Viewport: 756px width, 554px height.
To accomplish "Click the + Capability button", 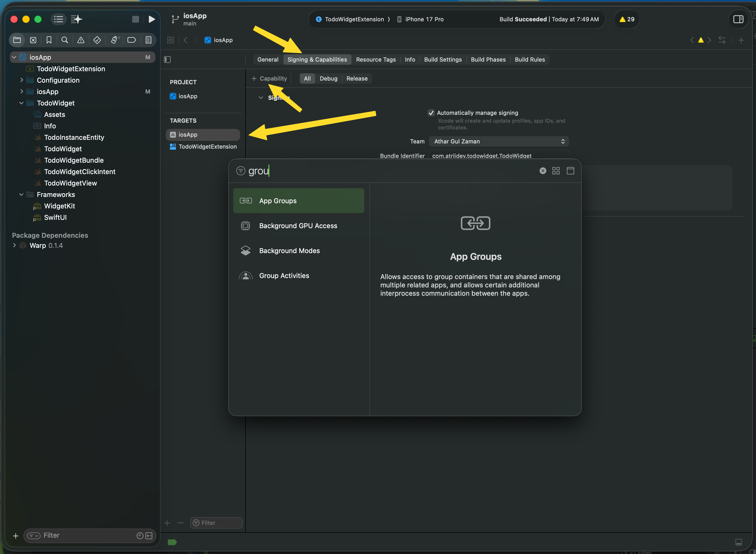I will (x=269, y=78).
